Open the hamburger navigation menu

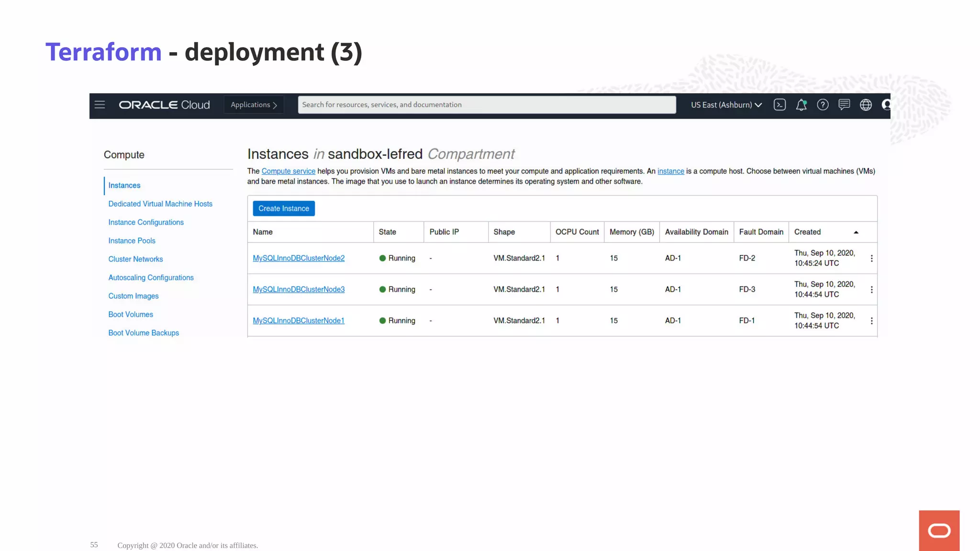[x=100, y=105]
